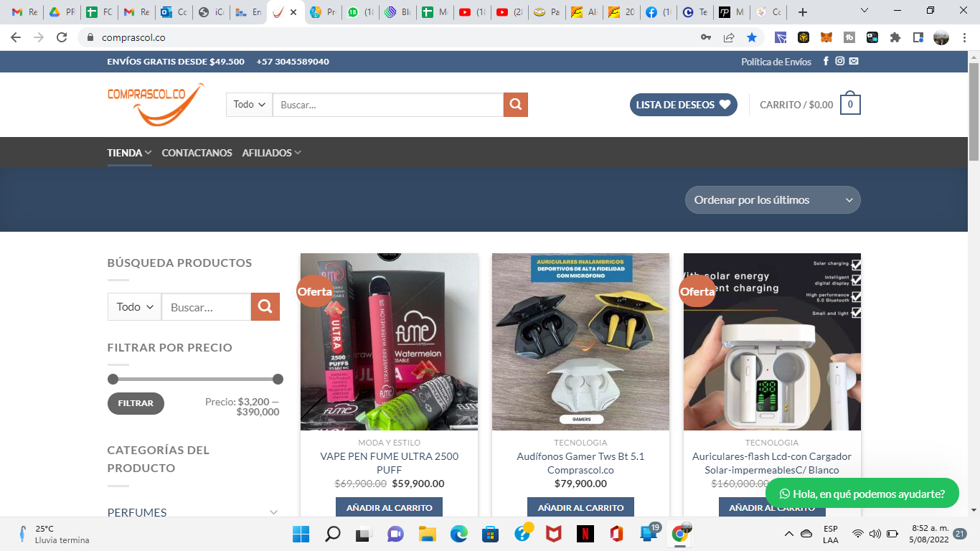Click the CARRITO / $0.00 link
The image size is (980, 551).
coord(796,105)
